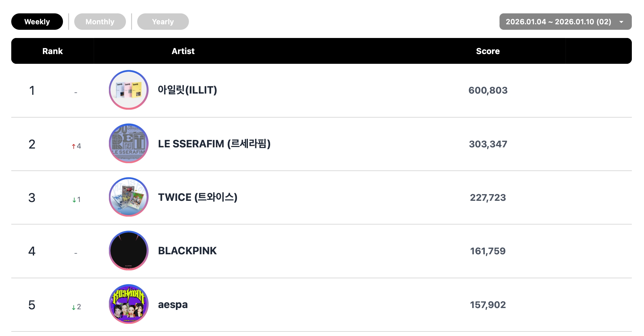The image size is (644, 336).
Task: Open the BLACKPINK artist name link
Action: coord(187,251)
